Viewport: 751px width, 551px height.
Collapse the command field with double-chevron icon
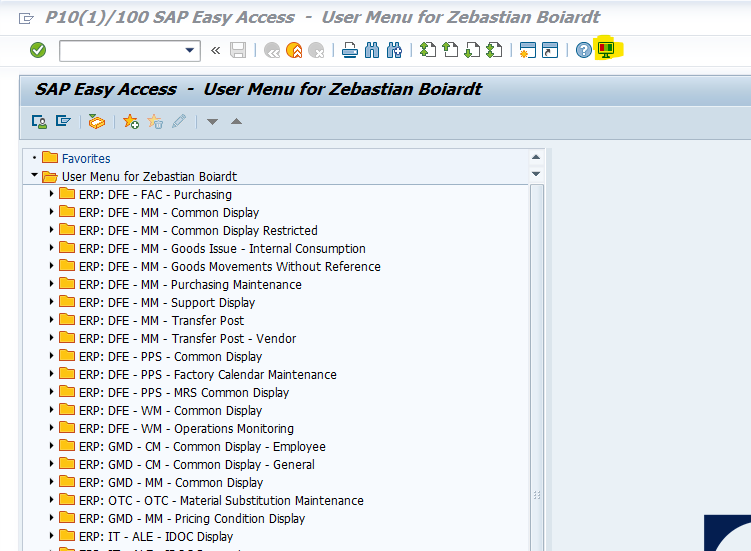coord(216,50)
